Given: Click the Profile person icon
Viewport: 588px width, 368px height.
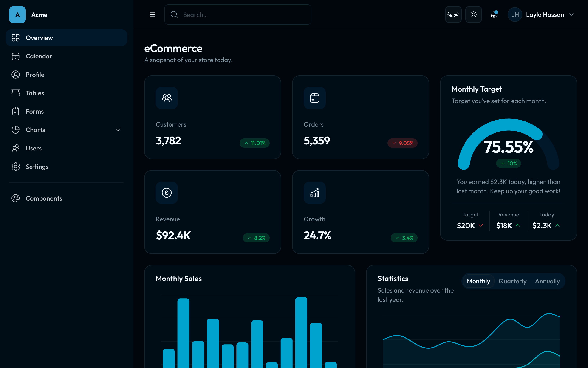Looking at the screenshot, I should (x=16, y=75).
